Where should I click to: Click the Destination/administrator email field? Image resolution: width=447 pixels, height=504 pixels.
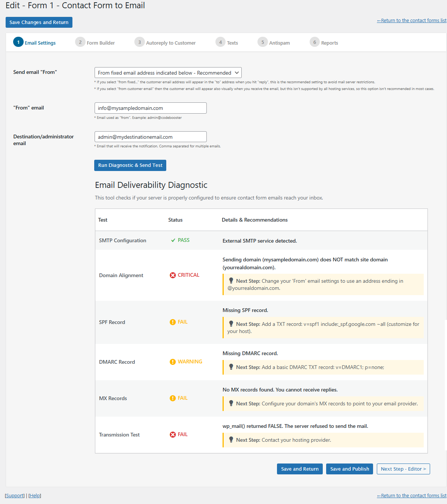tap(151, 137)
